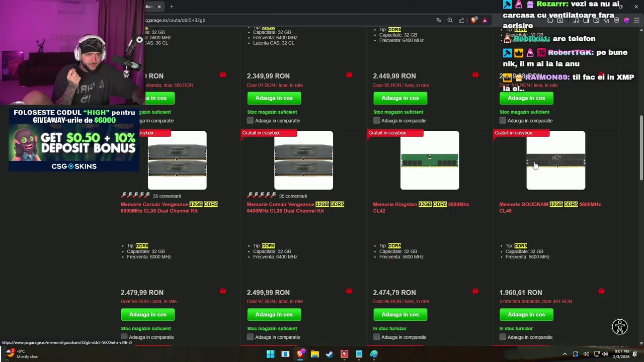Click 'Latenta CAS: 32 CL' spec text

coord(274,43)
